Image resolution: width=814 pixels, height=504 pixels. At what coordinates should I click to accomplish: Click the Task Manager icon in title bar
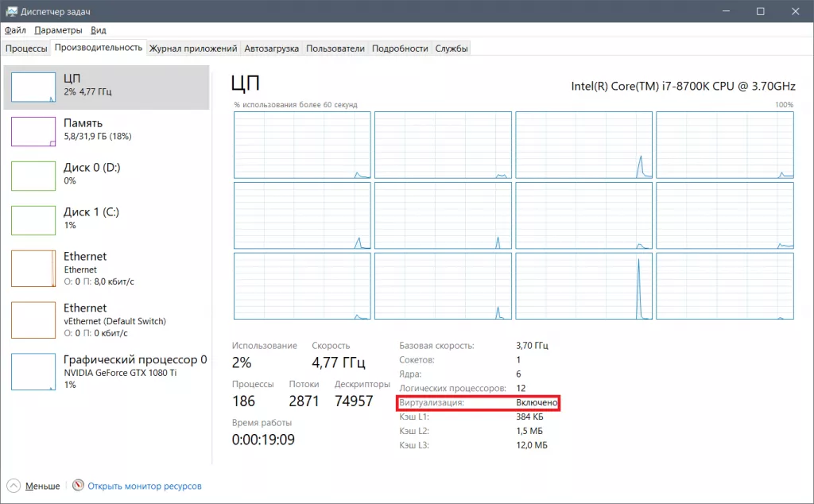[12, 11]
